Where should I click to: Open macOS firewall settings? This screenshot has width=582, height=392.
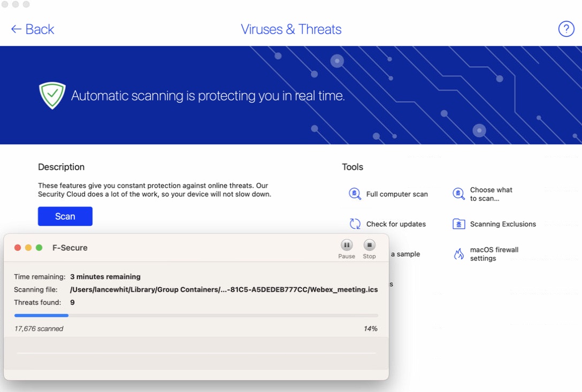[494, 254]
